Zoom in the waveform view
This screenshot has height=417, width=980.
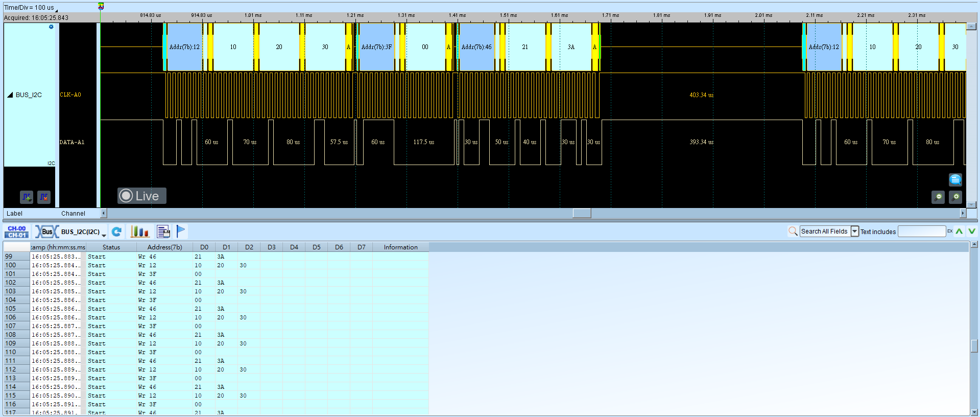955,197
